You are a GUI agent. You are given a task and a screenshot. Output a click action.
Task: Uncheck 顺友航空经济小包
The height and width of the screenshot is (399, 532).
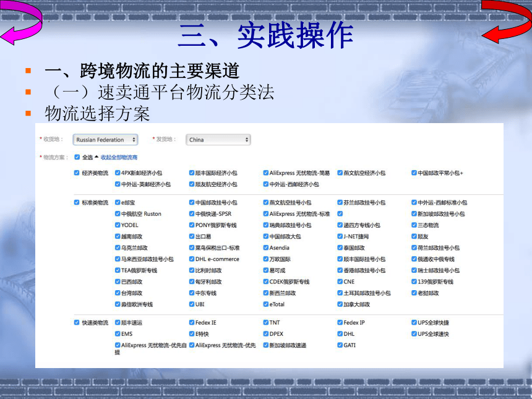click(x=192, y=184)
